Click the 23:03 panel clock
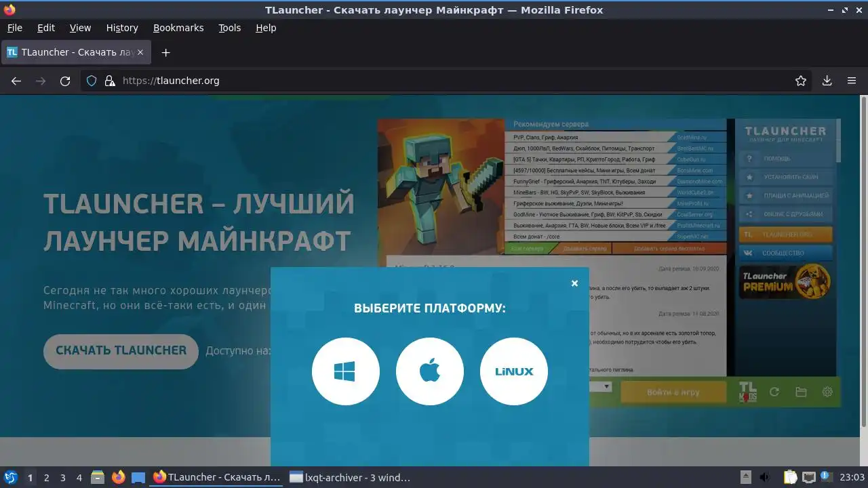 (852, 477)
